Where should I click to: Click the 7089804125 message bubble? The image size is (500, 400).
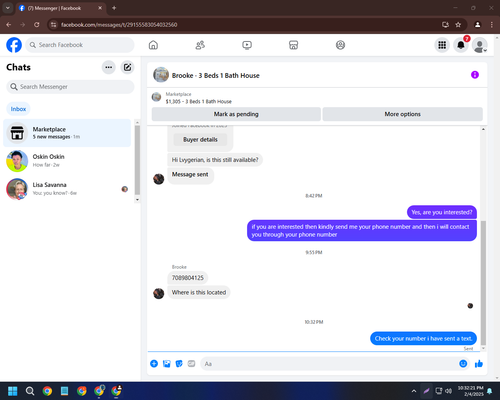[x=188, y=278]
